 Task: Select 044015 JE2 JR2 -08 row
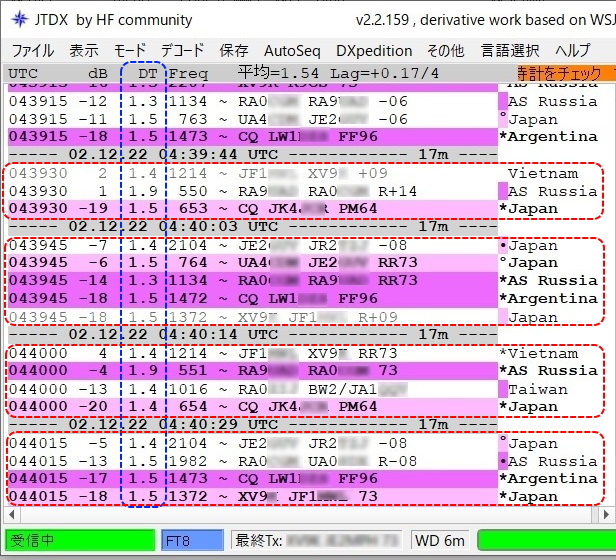pyautogui.click(x=253, y=444)
